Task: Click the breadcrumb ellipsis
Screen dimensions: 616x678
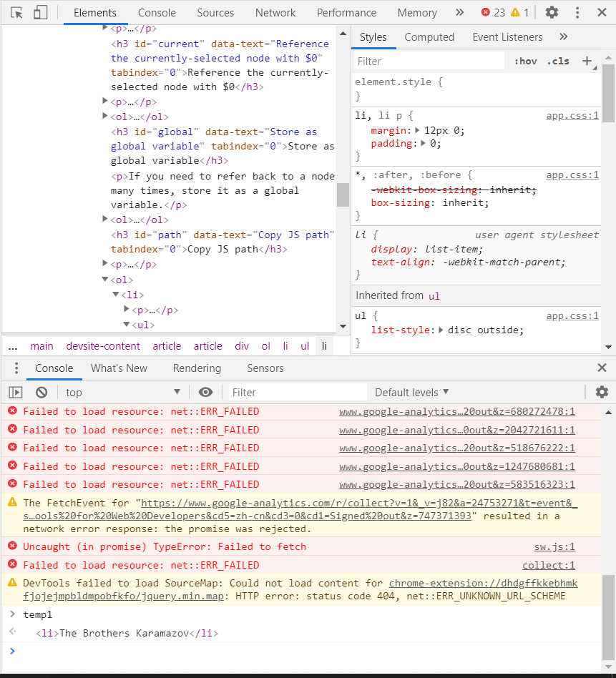Action: [x=13, y=346]
